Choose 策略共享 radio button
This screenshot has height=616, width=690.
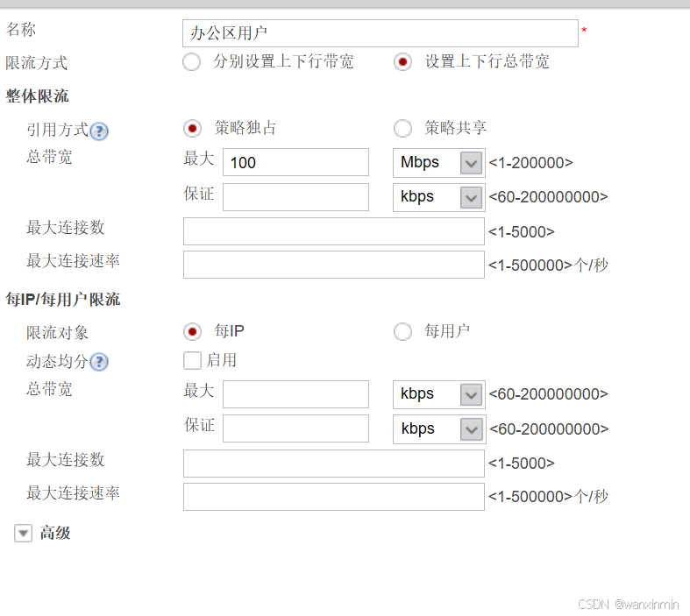402,129
